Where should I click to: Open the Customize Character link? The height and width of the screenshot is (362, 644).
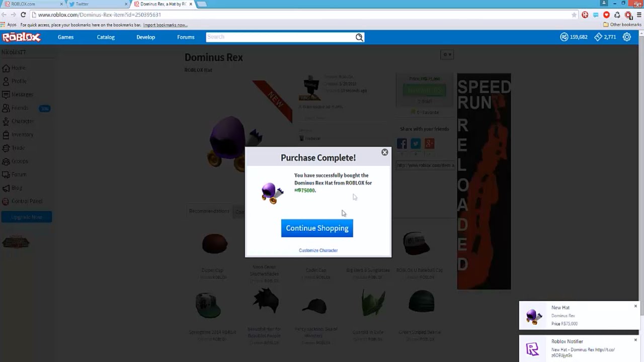click(x=318, y=250)
